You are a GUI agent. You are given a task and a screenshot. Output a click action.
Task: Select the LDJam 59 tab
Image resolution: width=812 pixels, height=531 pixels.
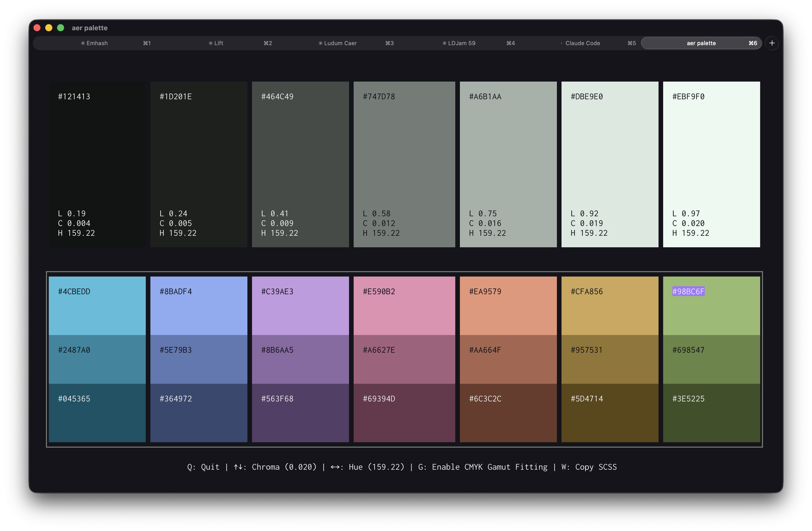459,43
